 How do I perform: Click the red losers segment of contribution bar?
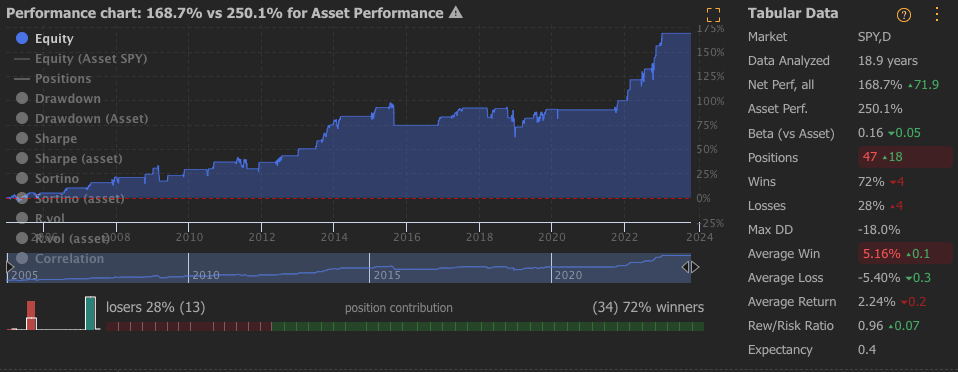coord(188,327)
